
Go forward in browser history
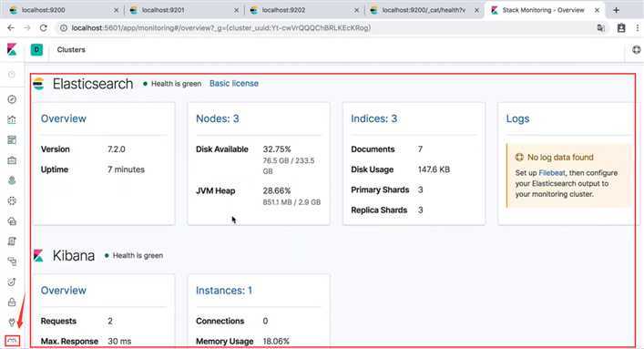27,28
